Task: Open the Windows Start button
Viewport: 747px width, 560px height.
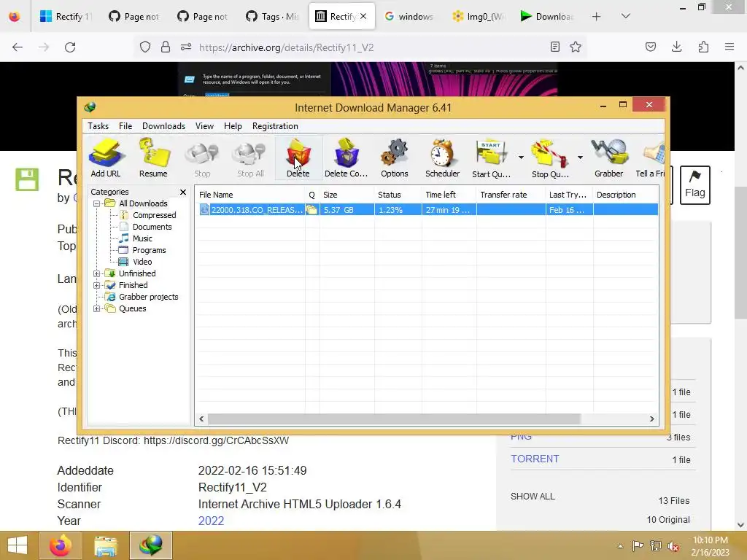Action: coord(18,545)
